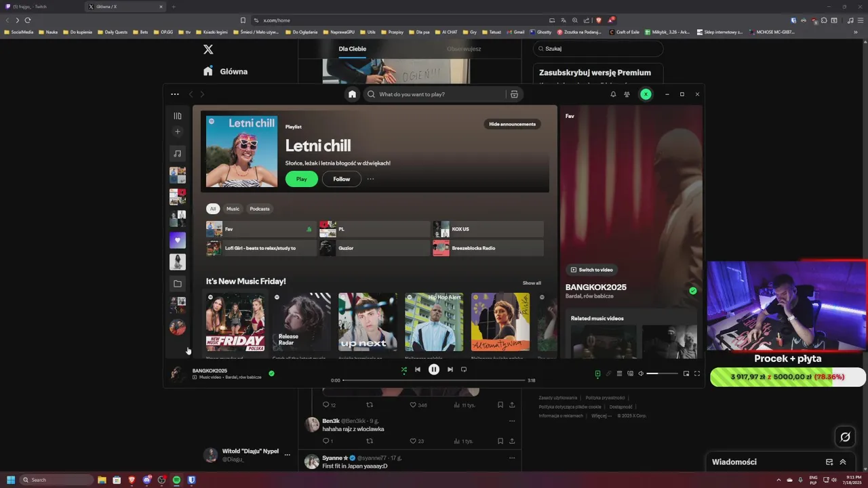Create new playlist with plus icon

point(178,131)
